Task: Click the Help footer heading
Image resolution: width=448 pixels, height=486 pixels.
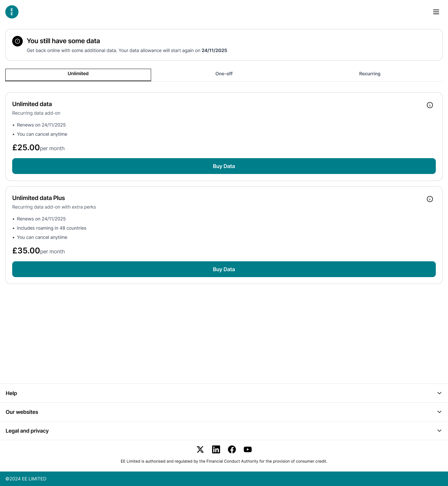Action: [x=11, y=393]
